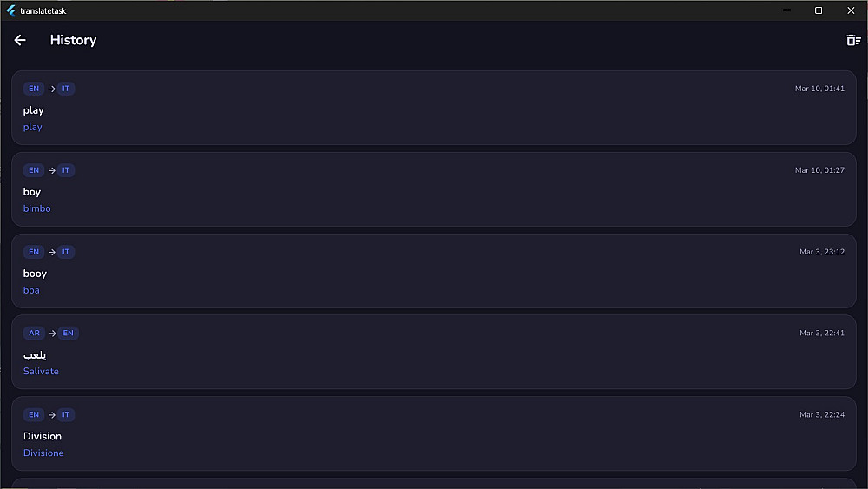Click the 'Divisione' translation text
Image resolution: width=868 pixels, height=489 pixels.
click(x=43, y=453)
